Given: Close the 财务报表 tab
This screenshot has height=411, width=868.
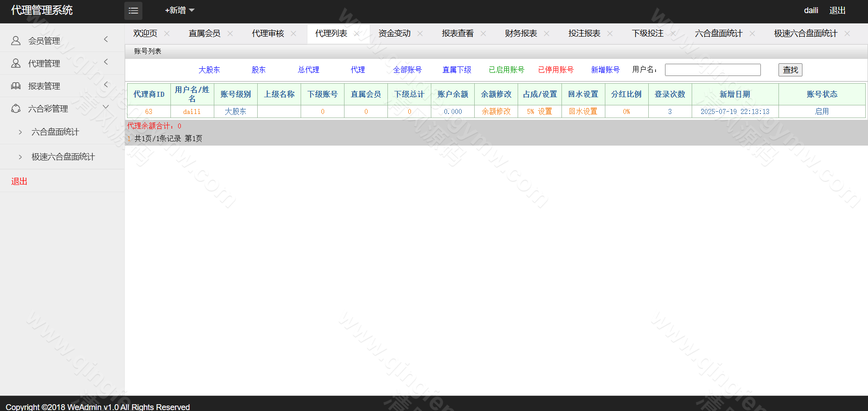Looking at the screenshot, I should pos(547,33).
